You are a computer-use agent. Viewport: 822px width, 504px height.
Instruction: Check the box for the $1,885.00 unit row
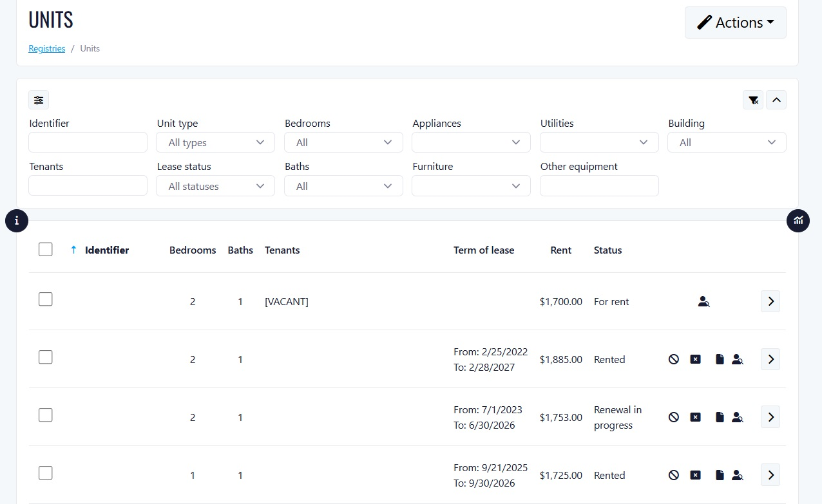tap(45, 357)
